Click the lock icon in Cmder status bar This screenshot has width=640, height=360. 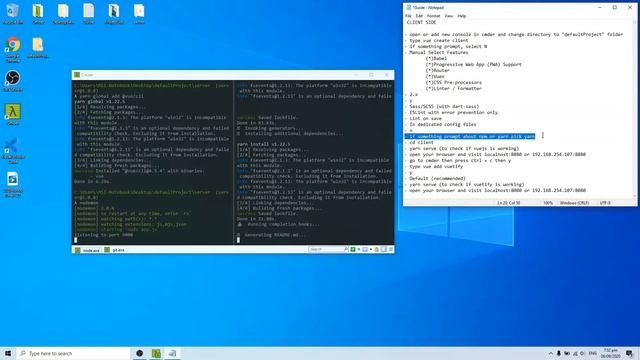click(377, 249)
